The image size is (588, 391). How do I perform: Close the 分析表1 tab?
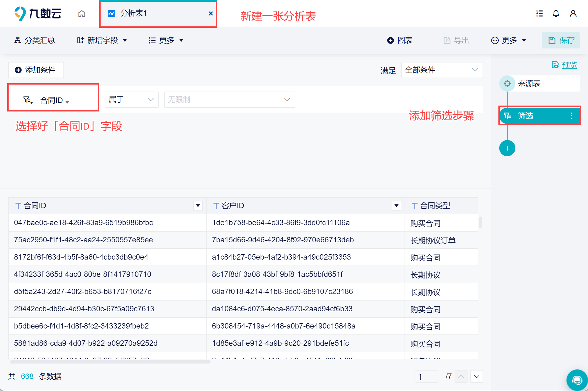tap(211, 13)
